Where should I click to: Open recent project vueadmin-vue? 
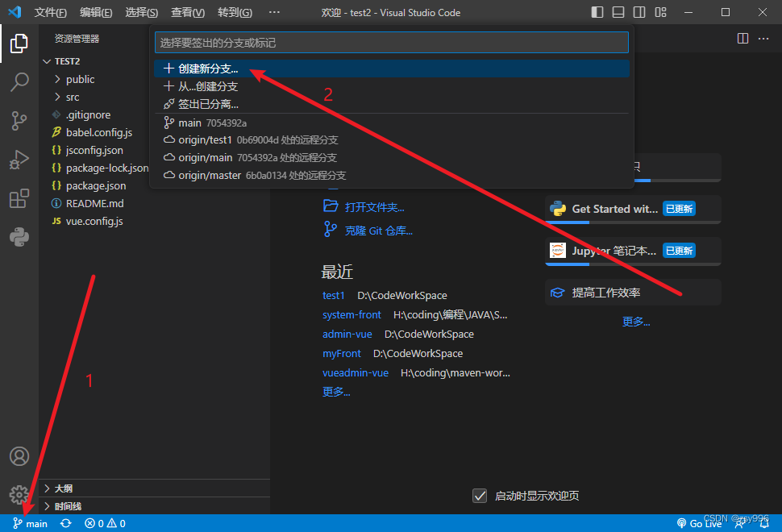click(x=355, y=373)
